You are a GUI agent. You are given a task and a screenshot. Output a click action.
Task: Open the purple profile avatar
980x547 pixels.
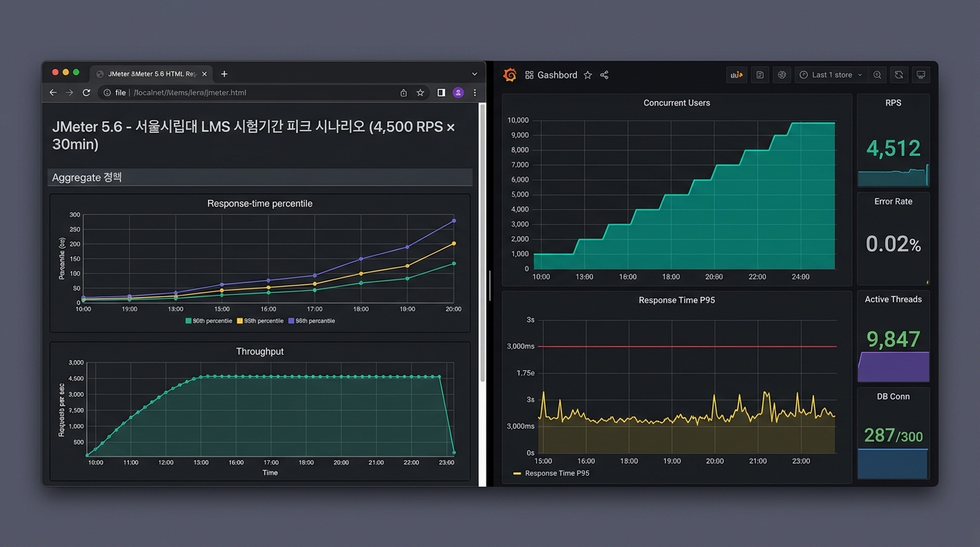458,93
